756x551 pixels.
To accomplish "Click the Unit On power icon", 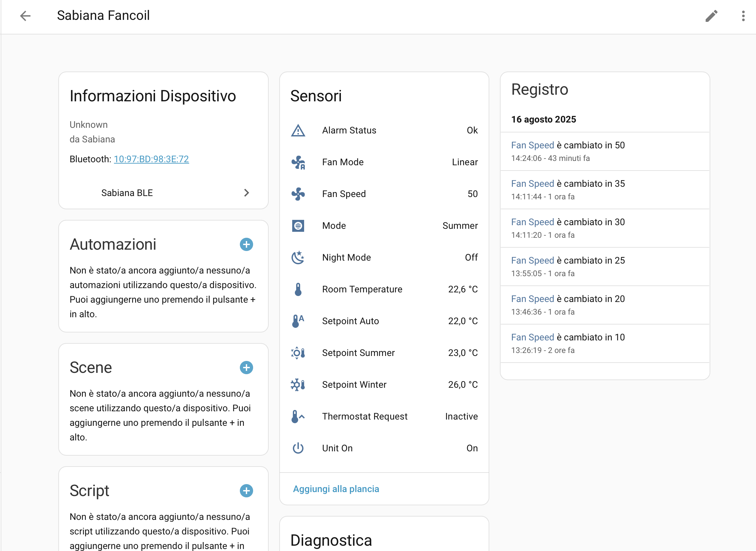I will coord(298,448).
